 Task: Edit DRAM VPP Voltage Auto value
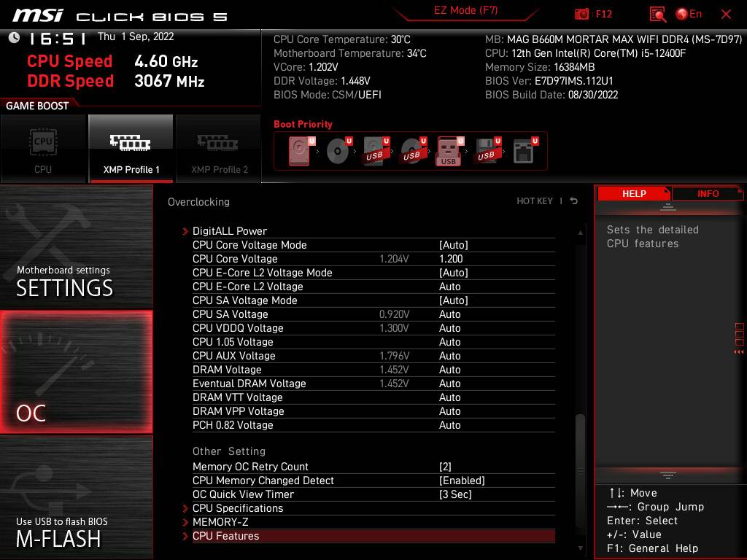pyautogui.click(x=449, y=411)
